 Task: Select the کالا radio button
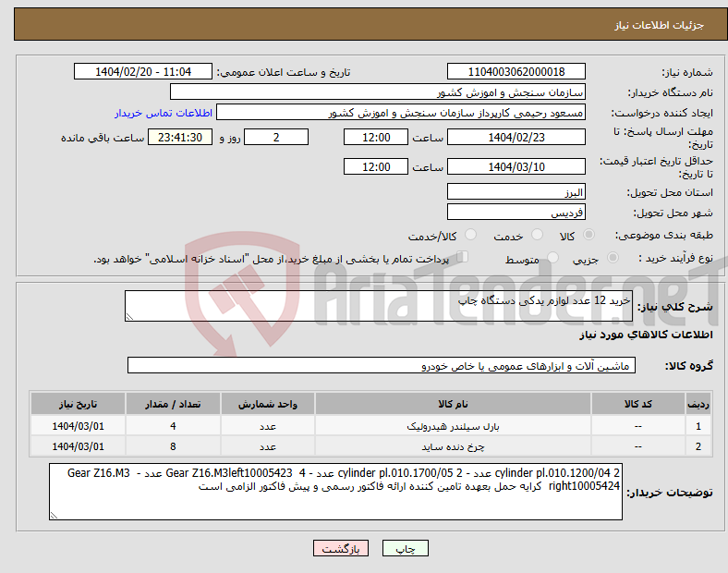(588, 235)
